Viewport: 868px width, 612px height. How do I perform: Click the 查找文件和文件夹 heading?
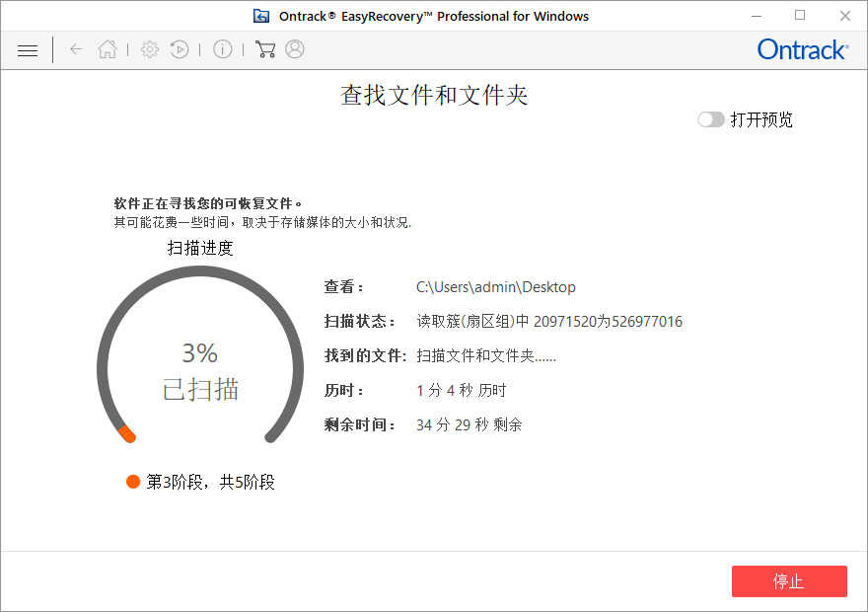click(x=434, y=96)
